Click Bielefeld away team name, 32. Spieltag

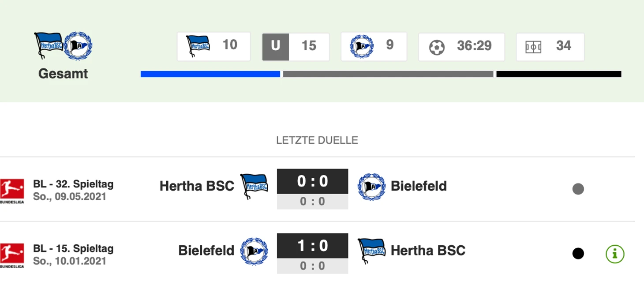pyautogui.click(x=419, y=186)
